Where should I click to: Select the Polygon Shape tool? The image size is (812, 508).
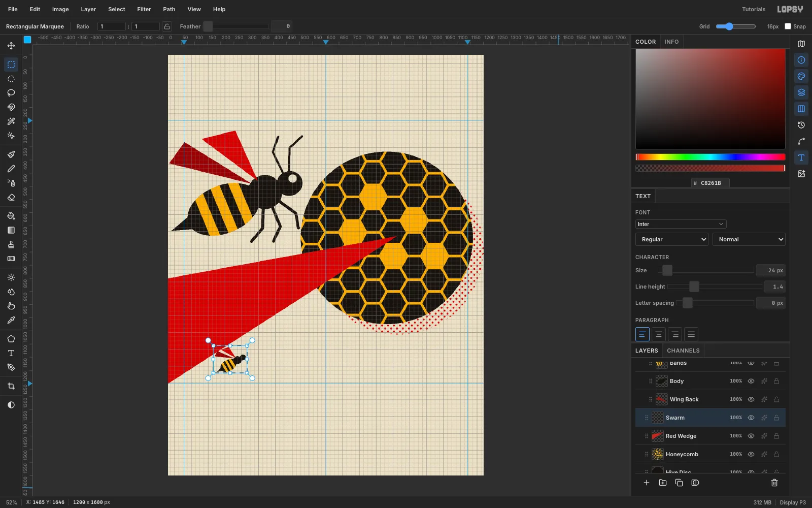click(x=11, y=339)
